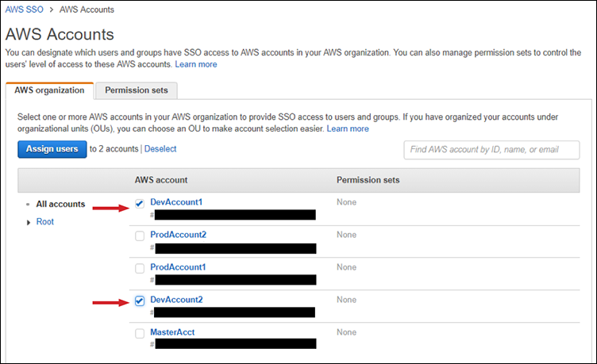Viewport: 597px width, 364px height.
Task: Tick the ProdAccount2 checkbox
Action: click(x=140, y=236)
